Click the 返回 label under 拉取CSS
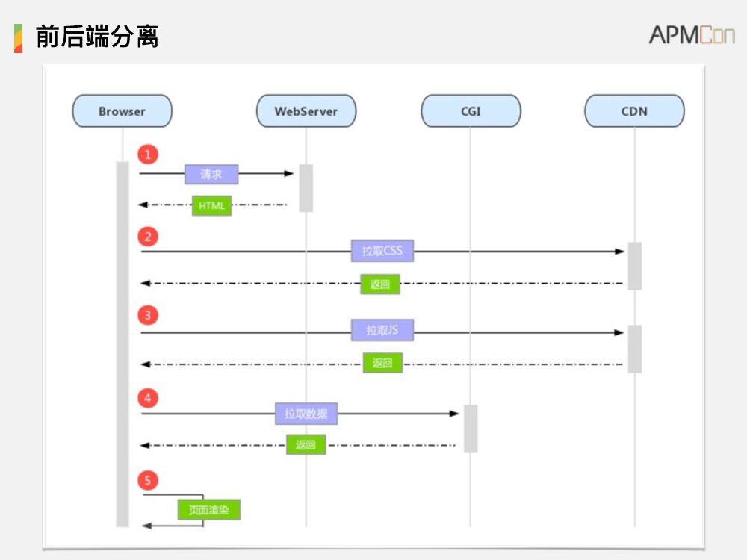The image size is (747, 560). (x=380, y=284)
